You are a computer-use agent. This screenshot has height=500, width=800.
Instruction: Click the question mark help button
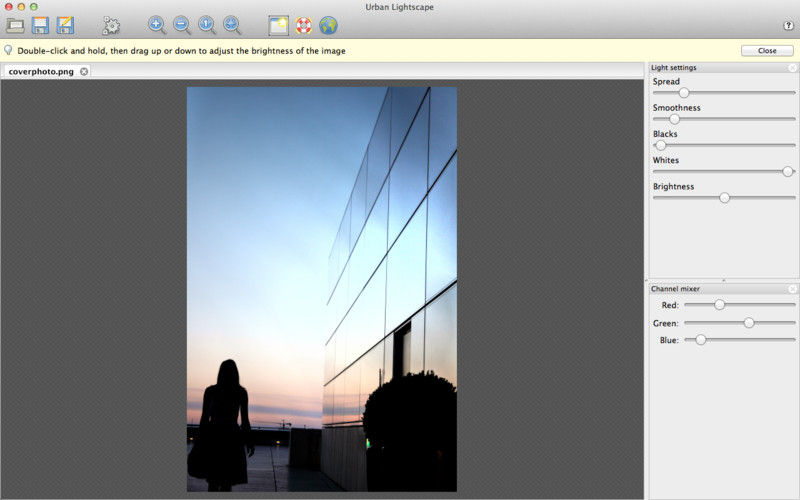click(x=788, y=26)
